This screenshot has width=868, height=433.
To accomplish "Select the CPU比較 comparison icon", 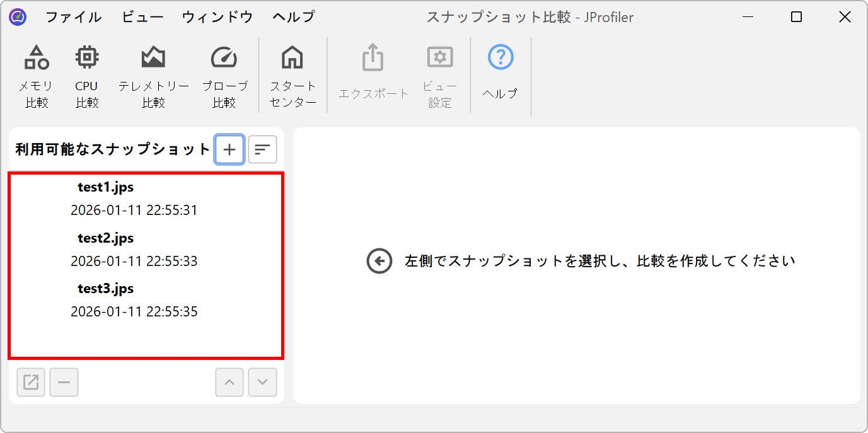I will click(87, 76).
